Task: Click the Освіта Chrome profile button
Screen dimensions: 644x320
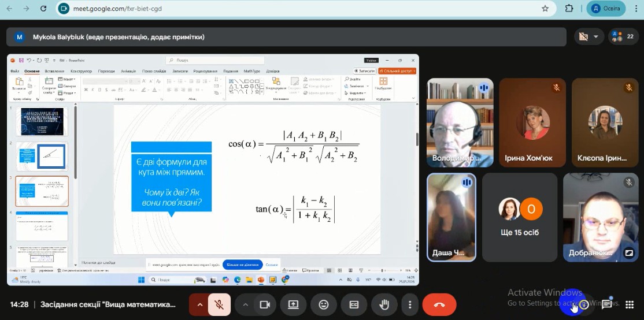Action: (x=606, y=9)
